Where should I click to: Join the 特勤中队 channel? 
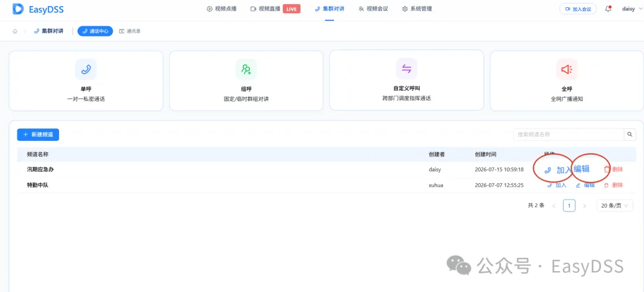[x=556, y=186]
